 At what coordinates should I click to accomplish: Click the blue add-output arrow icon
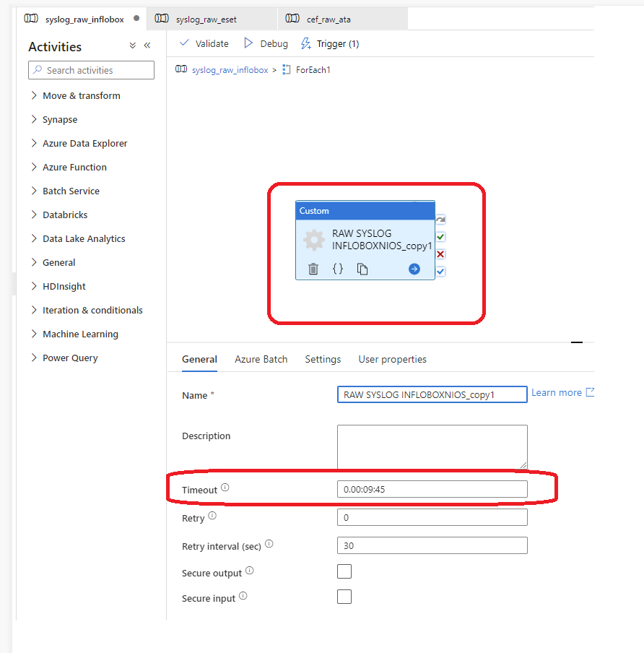[x=414, y=269]
